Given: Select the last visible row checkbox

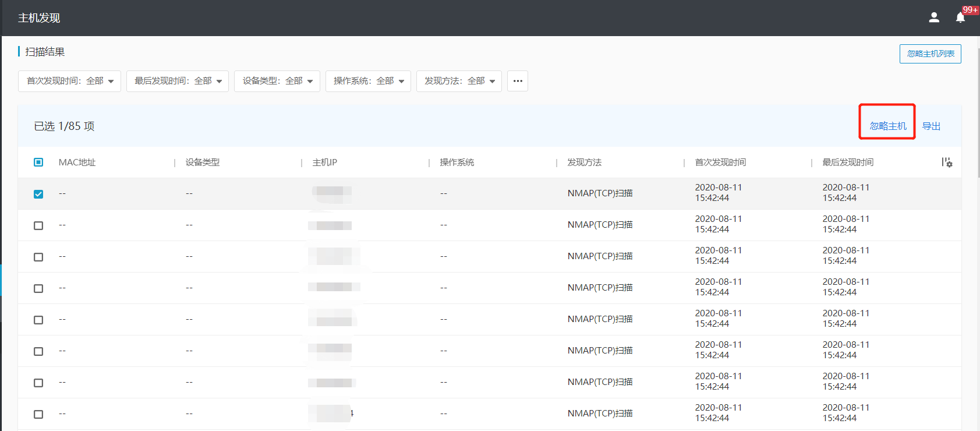Looking at the screenshot, I should (38, 414).
